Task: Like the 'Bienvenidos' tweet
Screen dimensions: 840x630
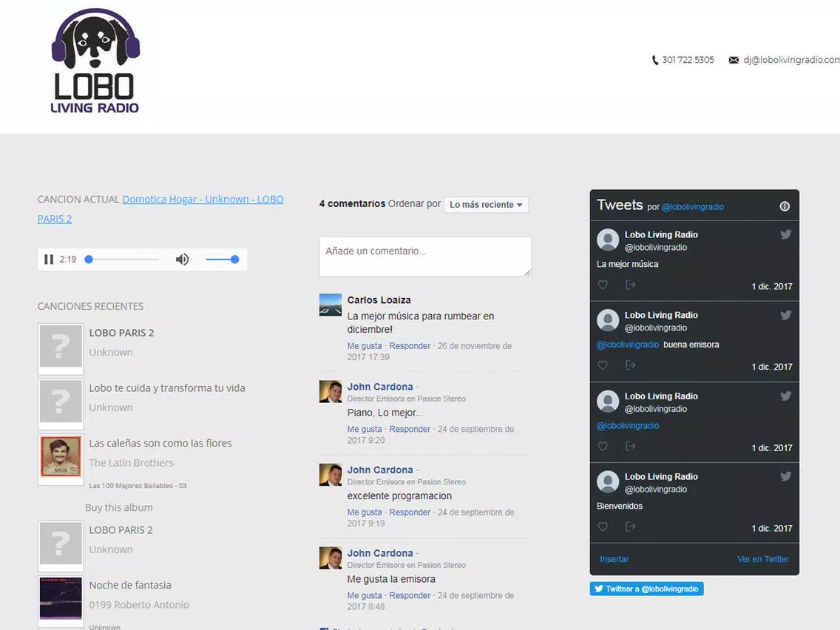Action: [603, 526]
